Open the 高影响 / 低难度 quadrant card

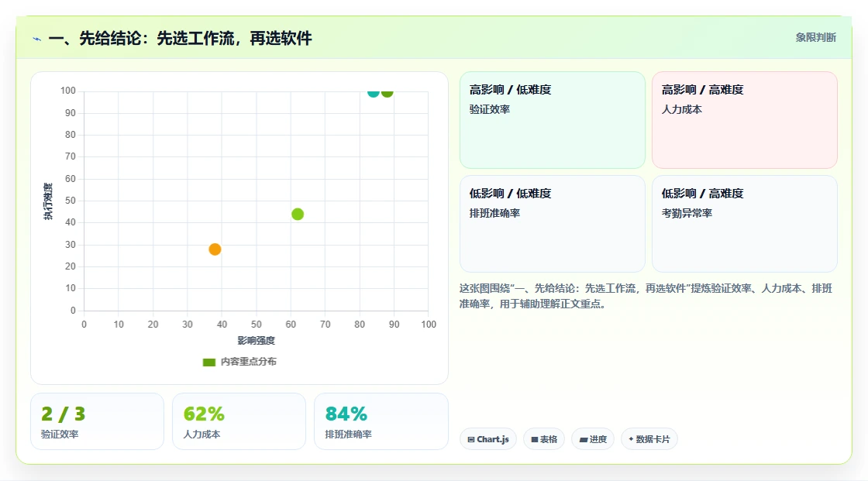tap(553, 120)
